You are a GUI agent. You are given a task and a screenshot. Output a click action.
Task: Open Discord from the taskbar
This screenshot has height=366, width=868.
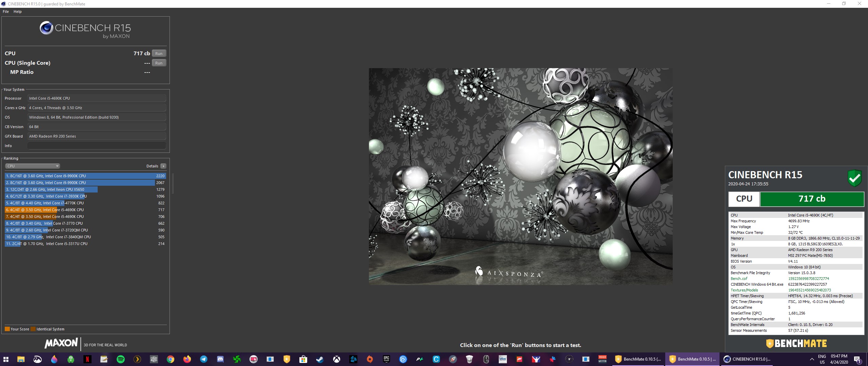(220, 359)
